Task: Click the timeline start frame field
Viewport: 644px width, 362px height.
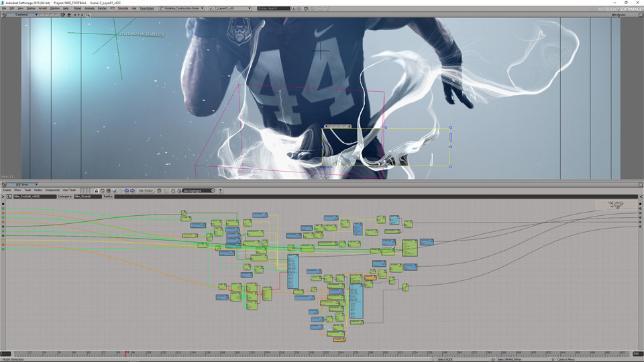Action: (x=6, y=353)
